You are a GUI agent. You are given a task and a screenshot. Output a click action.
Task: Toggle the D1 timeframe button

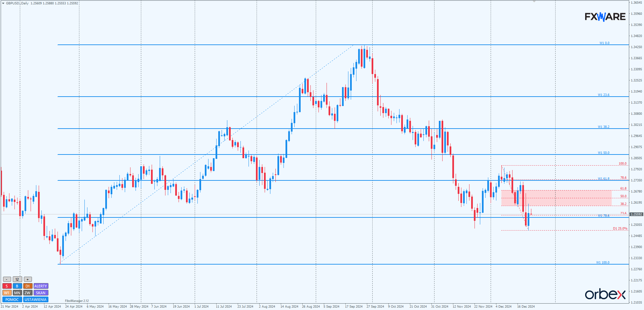28,286
